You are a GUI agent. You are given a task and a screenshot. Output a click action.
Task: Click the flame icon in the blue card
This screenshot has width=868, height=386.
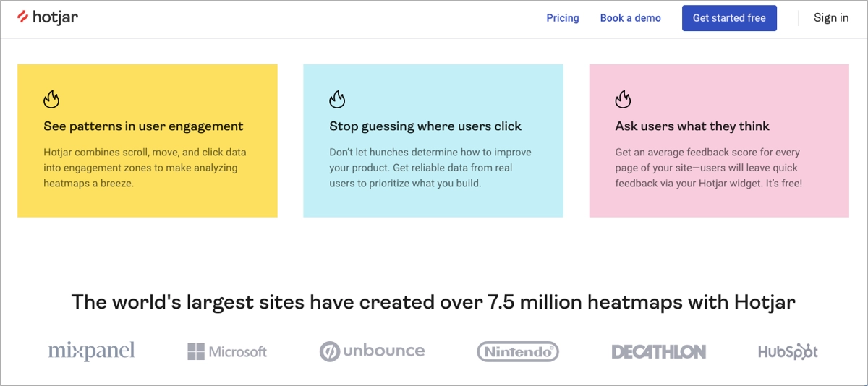point(337,99)
